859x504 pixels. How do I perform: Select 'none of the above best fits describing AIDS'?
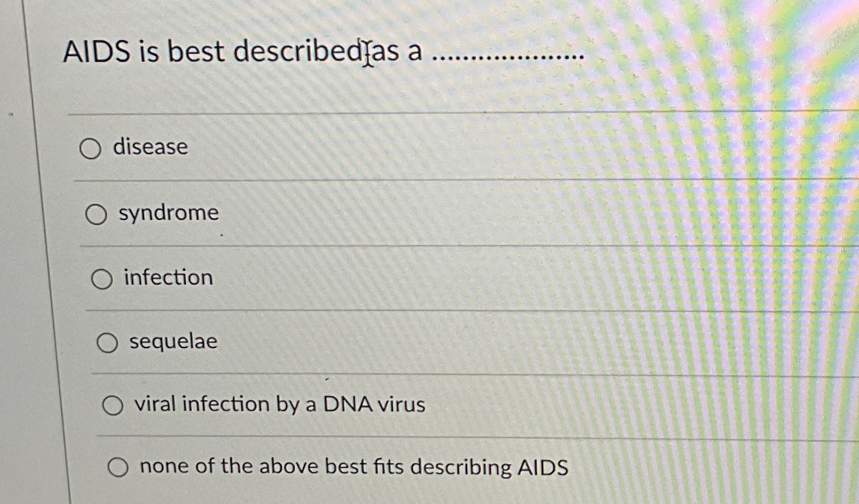click(118, 466)
